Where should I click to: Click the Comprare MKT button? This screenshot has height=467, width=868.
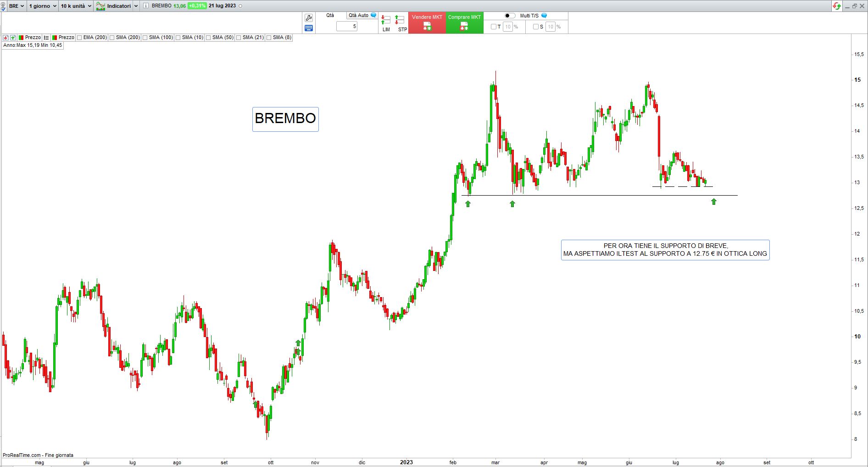click(465, 23)
